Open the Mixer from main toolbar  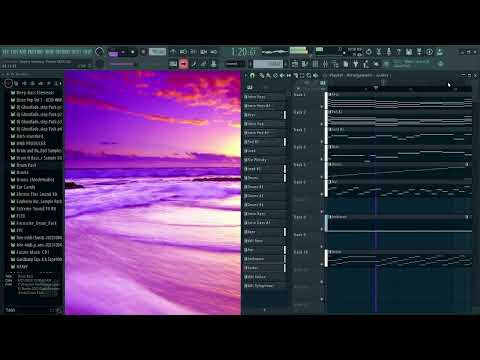(325, 64)
